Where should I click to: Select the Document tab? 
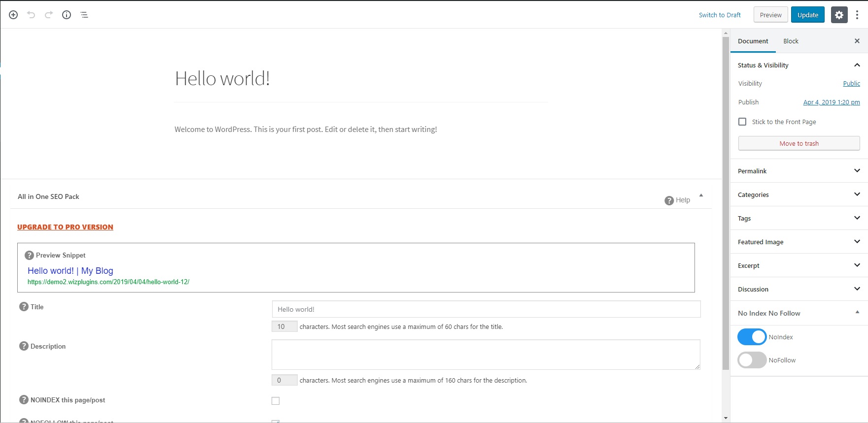(x=753, y=41)
